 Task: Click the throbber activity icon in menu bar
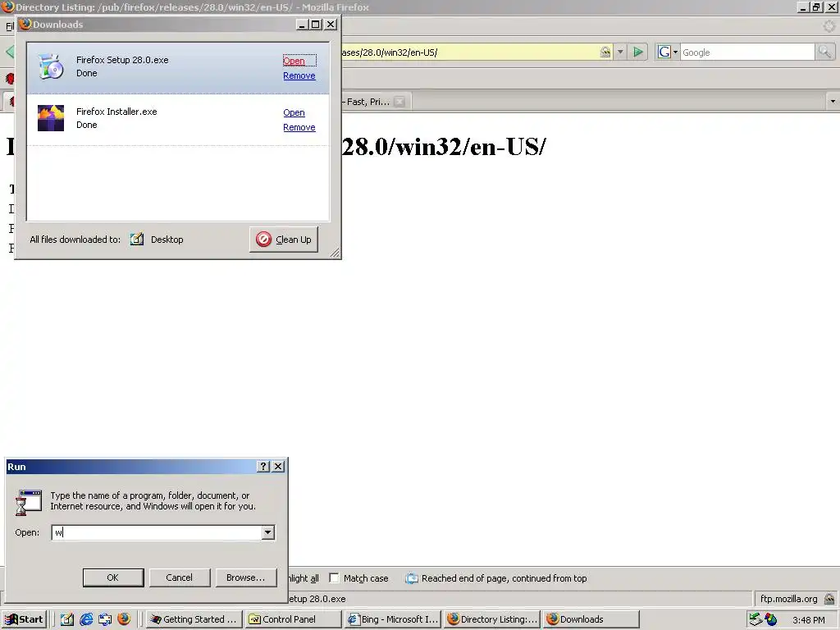click(829, 25)
